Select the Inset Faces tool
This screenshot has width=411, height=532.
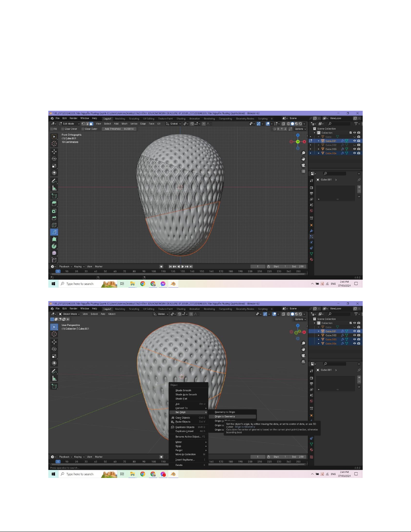[54, 211]
